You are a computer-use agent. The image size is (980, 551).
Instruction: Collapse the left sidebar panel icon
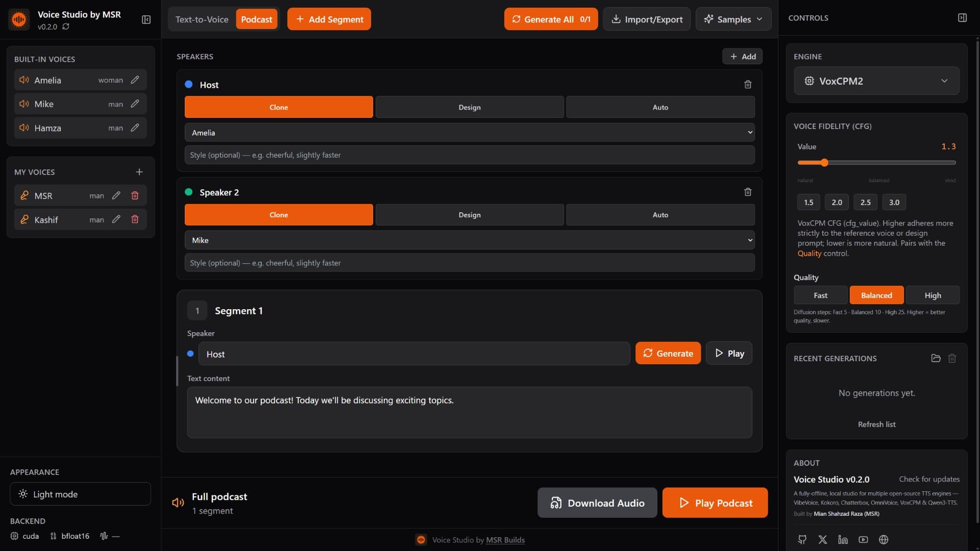(x=146, y=19)
